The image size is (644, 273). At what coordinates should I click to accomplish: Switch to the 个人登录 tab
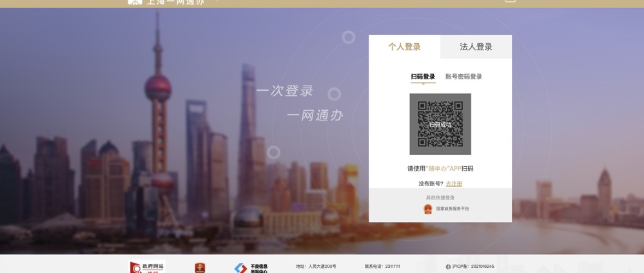pos(405,47)
